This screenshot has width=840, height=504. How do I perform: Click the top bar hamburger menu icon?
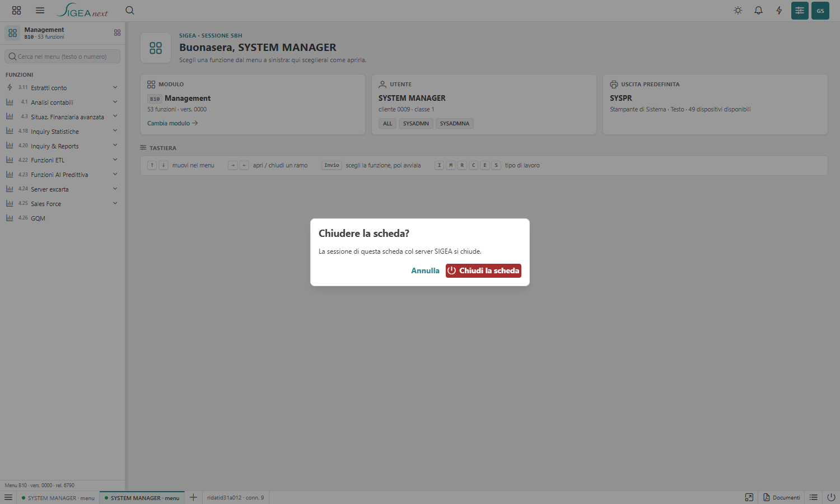click(40, 11)
